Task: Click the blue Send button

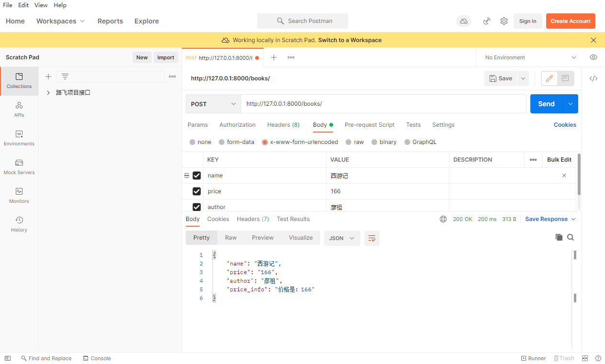Action: coord(546,104)
